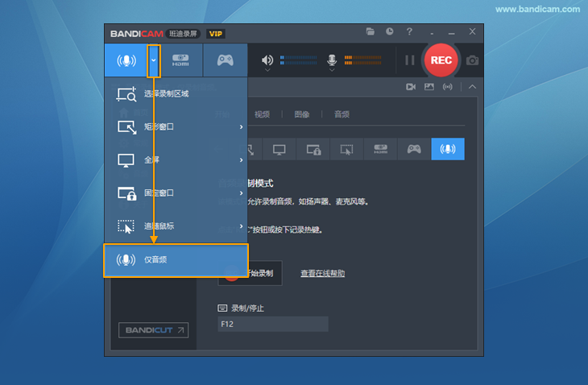Adjust the orange microphone level meter
The height and width of the screenshot is (385, 588).
[x=363, y=60]
